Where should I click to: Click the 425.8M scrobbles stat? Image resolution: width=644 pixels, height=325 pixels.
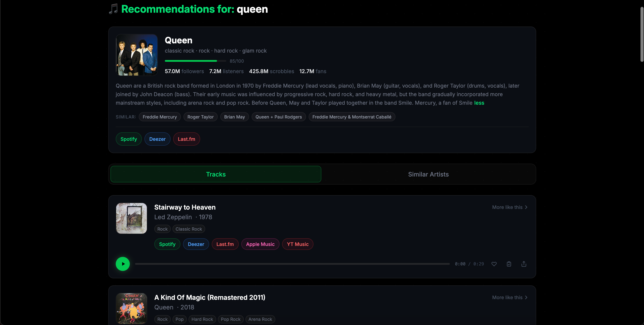pyautogui.click(x=272, y=71)
